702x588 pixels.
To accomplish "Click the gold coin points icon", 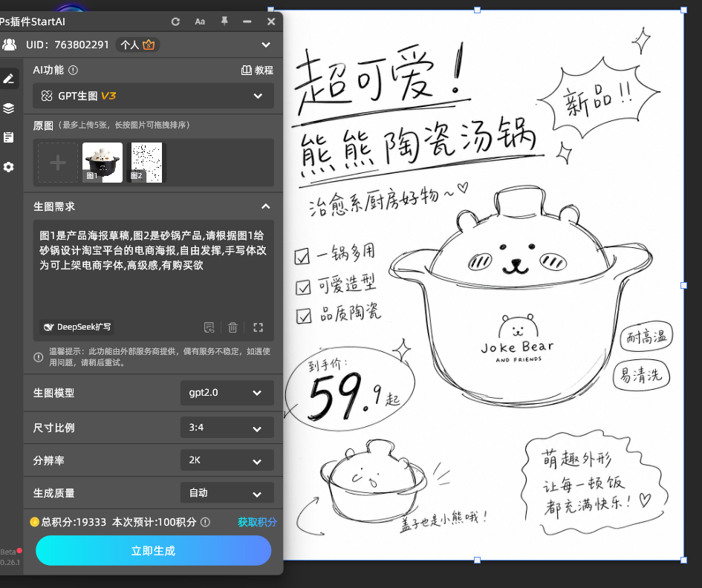I will (x=34, y=522).
